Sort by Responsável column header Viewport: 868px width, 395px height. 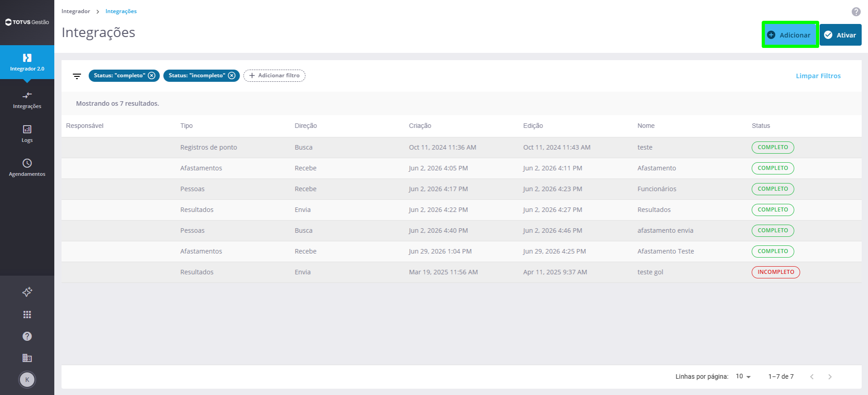click(x=85, y=126)
